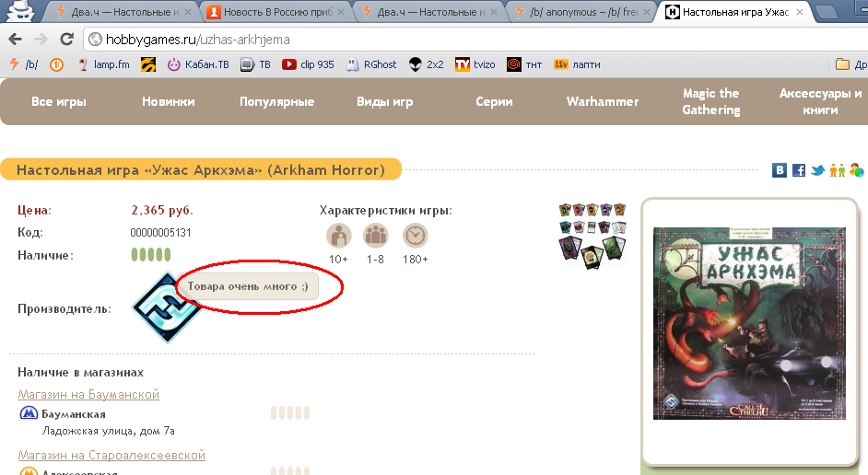
Task: Share the page on Twitter
Action: [x=817, y=170]
